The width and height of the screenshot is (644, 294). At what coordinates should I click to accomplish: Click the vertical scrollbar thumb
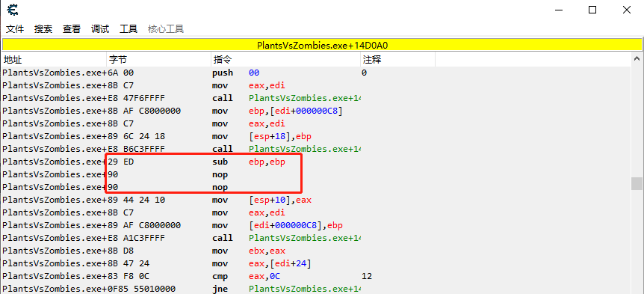[x=637, y=183]
